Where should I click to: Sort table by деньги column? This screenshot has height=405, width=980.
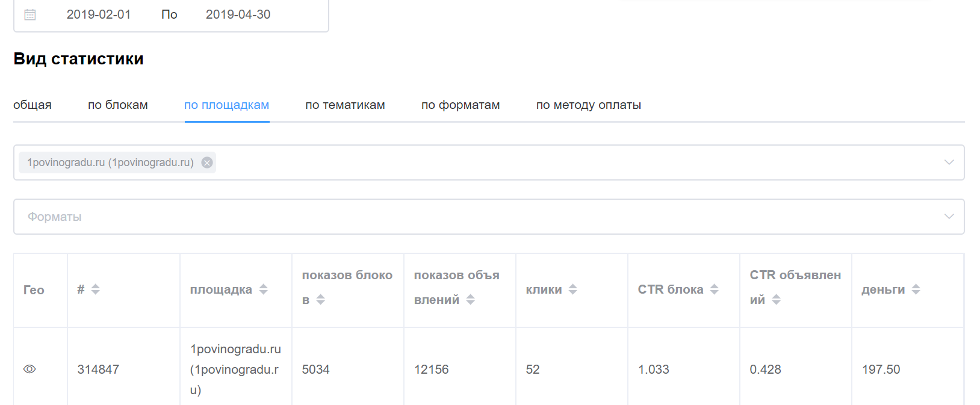pos(916,289)
